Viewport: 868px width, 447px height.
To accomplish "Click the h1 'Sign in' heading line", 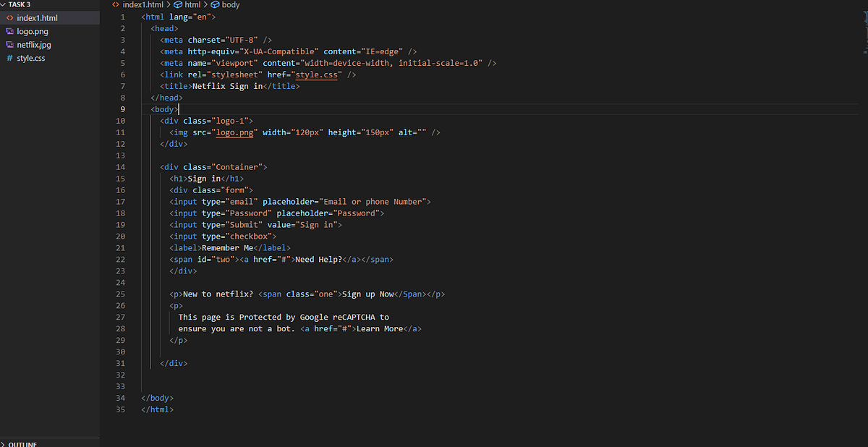I will 207,179.
